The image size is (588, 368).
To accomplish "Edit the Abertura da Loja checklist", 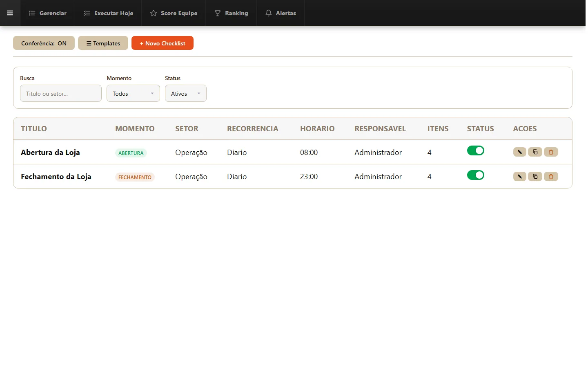I will pos(519,152).
